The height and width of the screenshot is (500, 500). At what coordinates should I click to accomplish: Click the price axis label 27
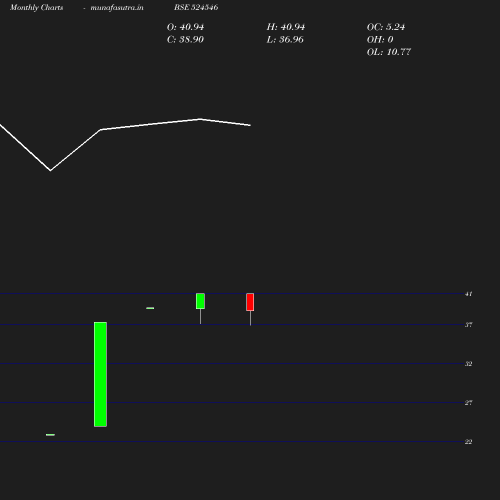468,403
